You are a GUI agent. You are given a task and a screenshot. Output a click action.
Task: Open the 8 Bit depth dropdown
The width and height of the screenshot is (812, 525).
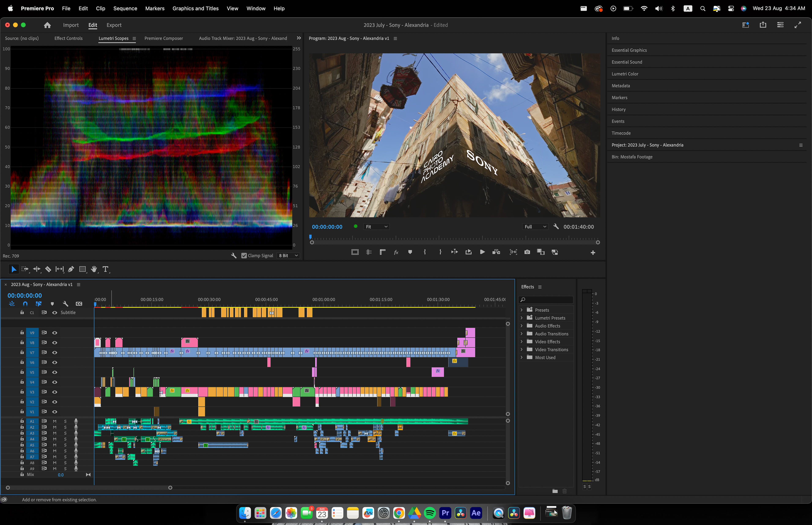[288, 256]
